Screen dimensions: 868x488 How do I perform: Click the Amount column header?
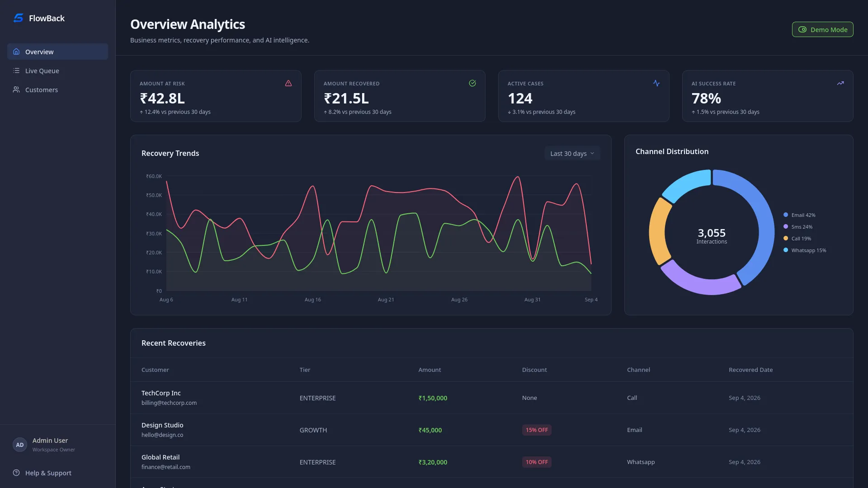[429, 370]
